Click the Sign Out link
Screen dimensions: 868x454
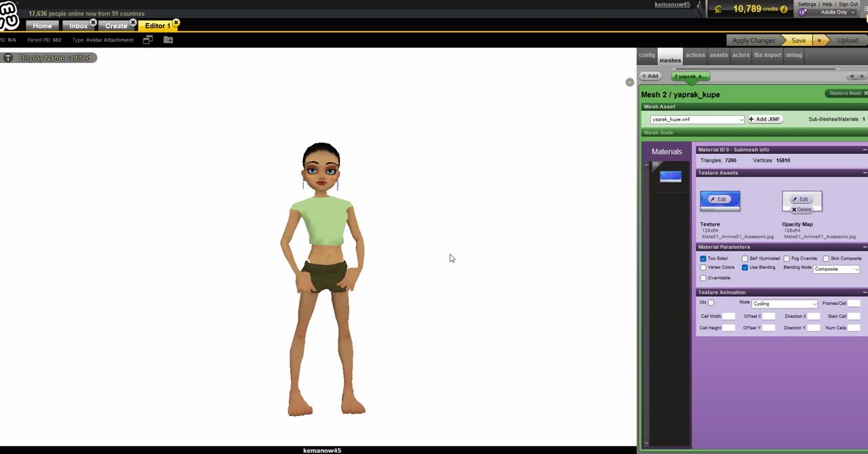click(848, 4)
